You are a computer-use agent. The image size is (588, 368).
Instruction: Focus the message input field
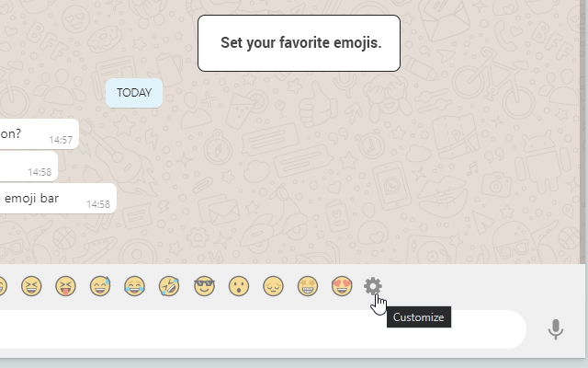[x=257, y=329]
